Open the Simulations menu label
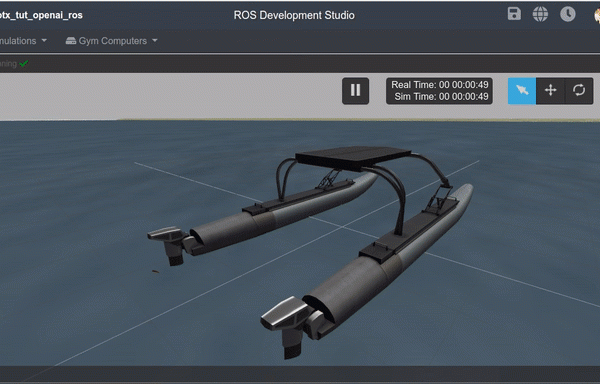The image size is (600, 384). click(x=18, y=41)
